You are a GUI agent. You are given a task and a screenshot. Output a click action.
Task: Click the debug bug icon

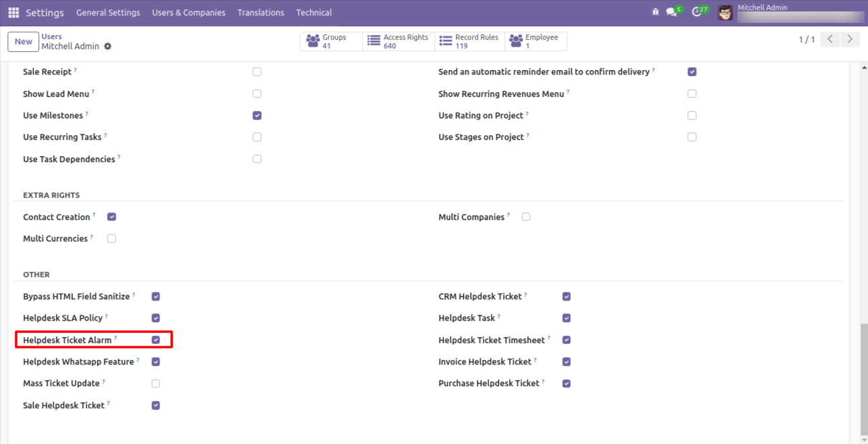coord(655,12)
